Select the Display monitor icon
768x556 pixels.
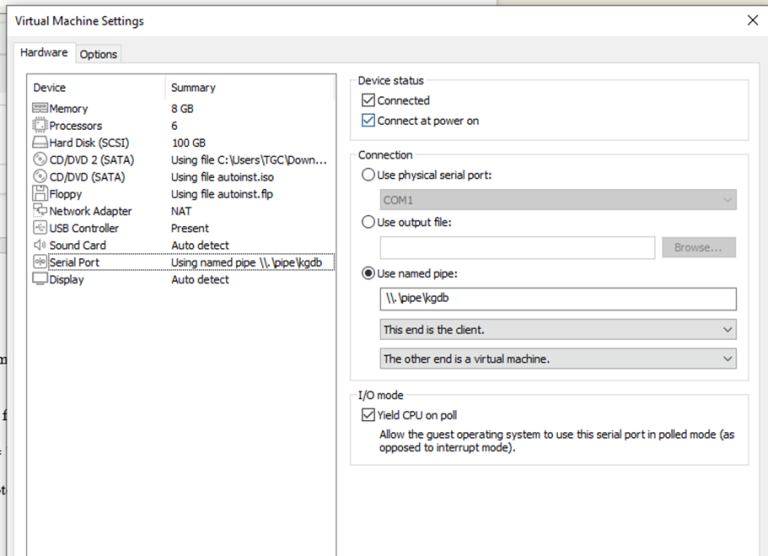tap(40, 280)
